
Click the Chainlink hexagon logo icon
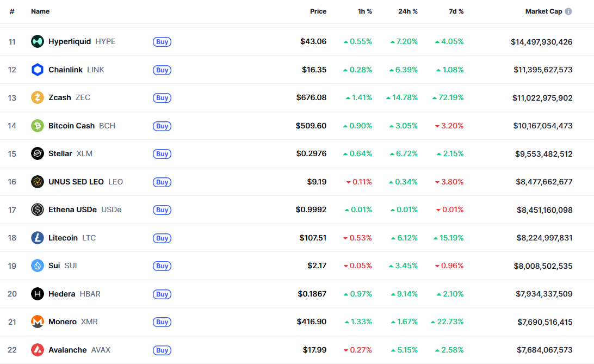[38, 70]
